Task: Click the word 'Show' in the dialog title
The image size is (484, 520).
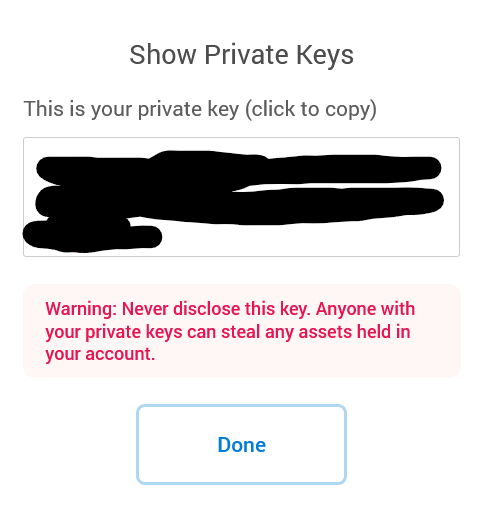Action: tap(163, 54)
